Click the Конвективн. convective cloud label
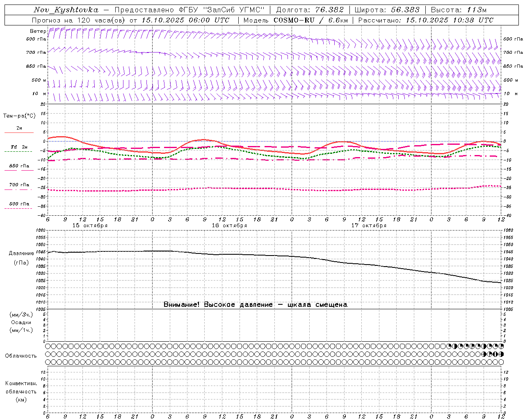The height and width of the screenshot is (420, 525). pyautogui.click(x=21, y=383)
